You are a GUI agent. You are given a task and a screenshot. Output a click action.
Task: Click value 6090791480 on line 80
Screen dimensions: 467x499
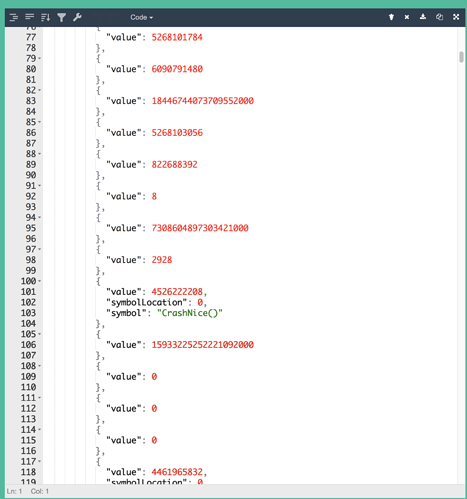pos(177,69)
